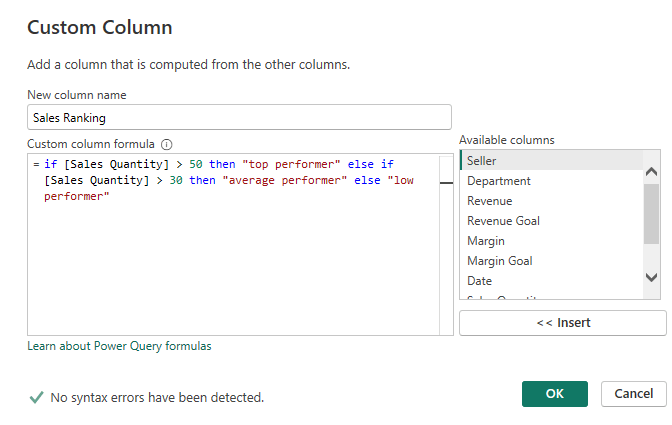Confirm with the OK button
The width and height of the screenshot is (672, 425).
555,394
